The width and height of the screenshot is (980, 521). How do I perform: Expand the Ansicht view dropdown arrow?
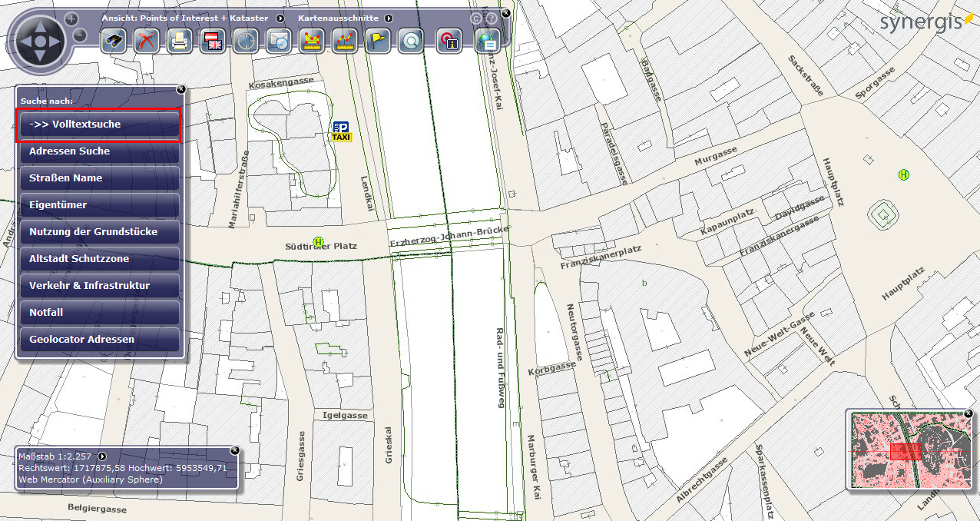280,18
